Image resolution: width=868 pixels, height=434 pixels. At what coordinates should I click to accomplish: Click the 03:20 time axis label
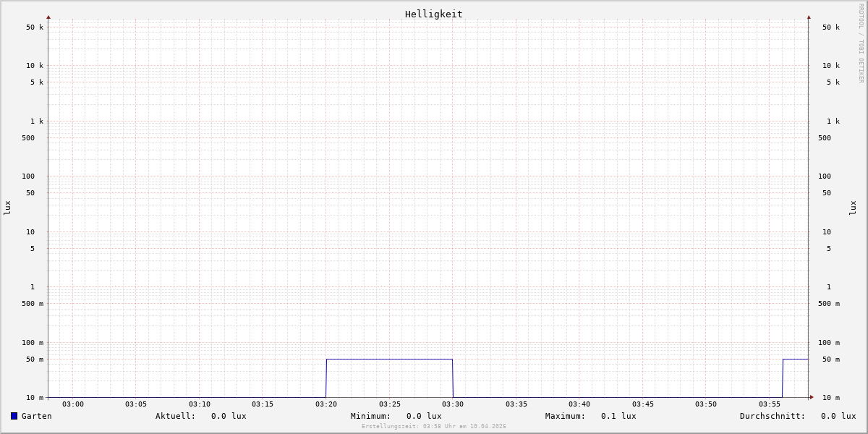pos(326,404)
